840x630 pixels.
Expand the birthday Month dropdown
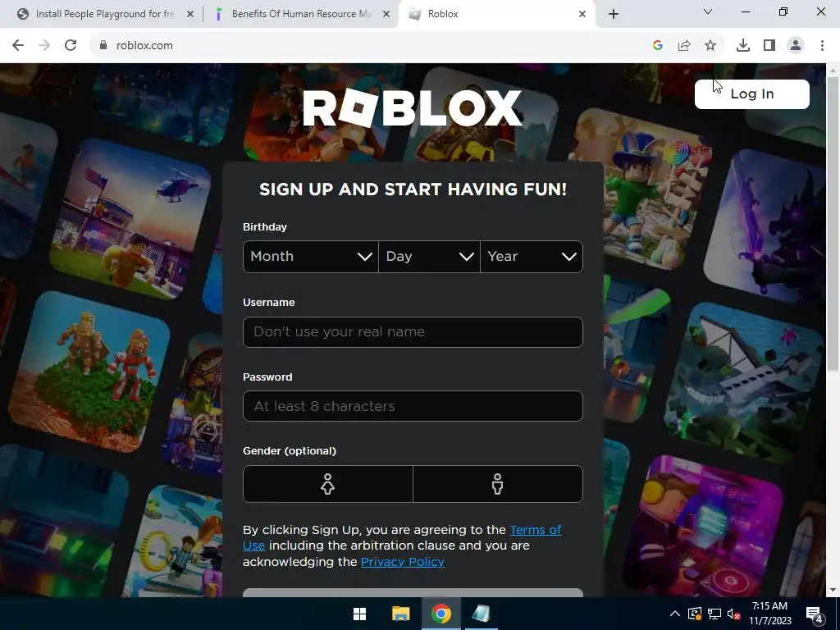[311, 257]
